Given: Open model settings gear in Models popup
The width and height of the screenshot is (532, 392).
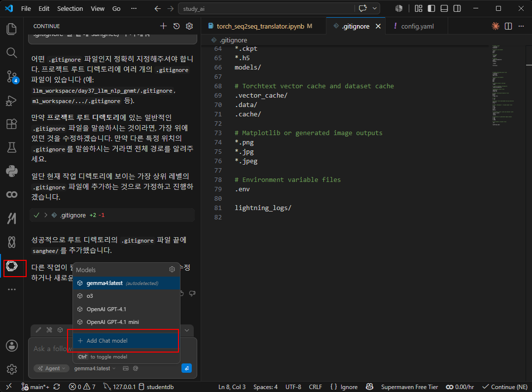Looking at the screenshot, I should coord(172,270).
